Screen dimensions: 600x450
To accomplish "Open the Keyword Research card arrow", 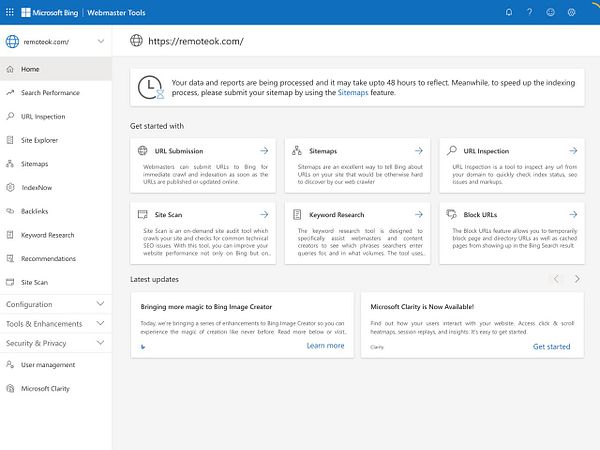I will 419,214.
